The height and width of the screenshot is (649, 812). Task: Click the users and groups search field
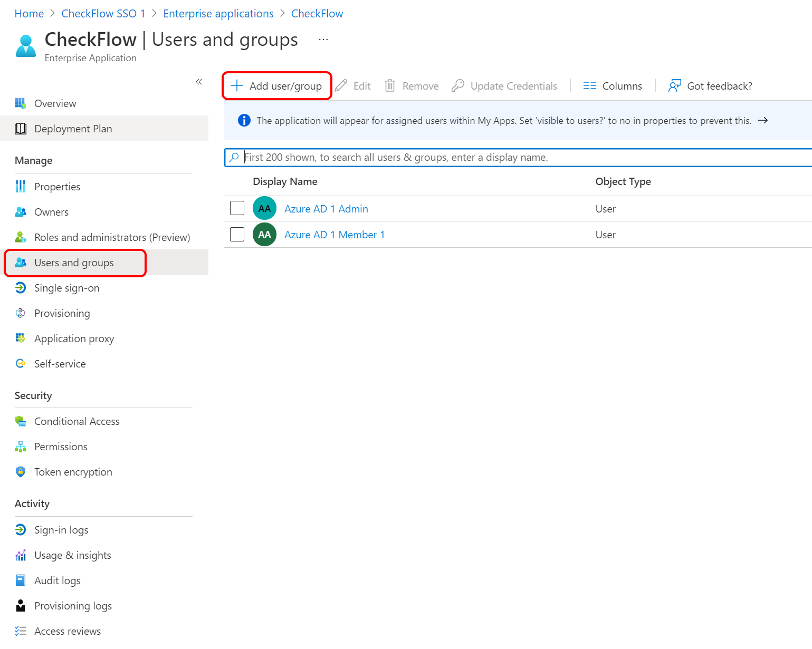518,157
